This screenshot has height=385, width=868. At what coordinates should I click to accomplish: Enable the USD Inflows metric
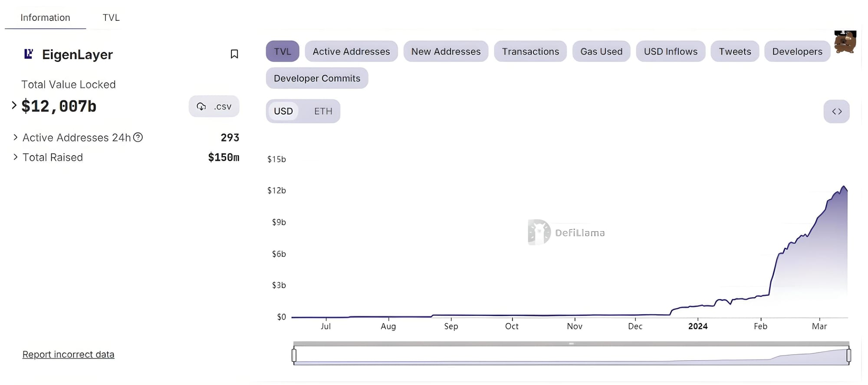click(671, 51)
